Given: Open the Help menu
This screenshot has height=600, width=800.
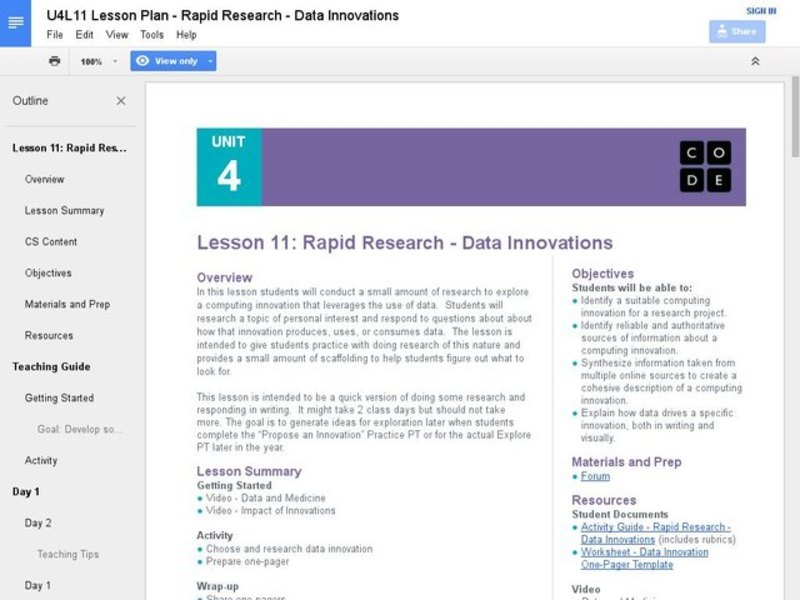Looking at the screenshot, I should click(x=185, y=33).
